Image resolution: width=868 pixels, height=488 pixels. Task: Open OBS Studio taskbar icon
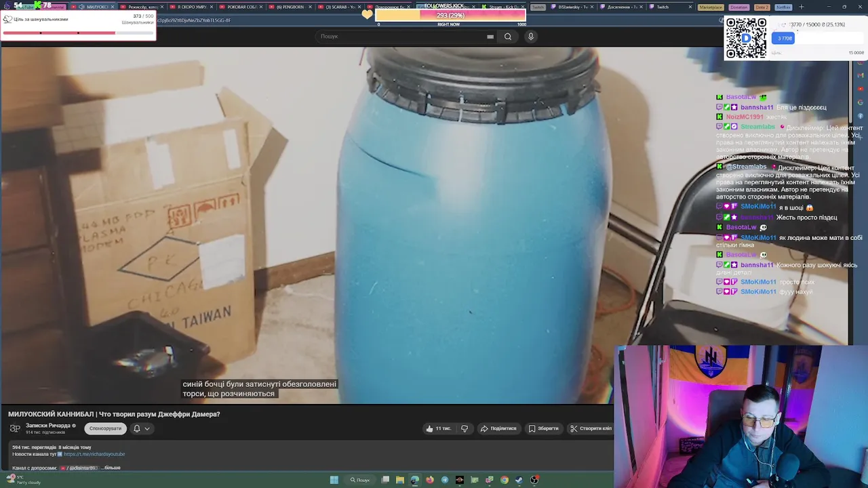pos(534,480)
